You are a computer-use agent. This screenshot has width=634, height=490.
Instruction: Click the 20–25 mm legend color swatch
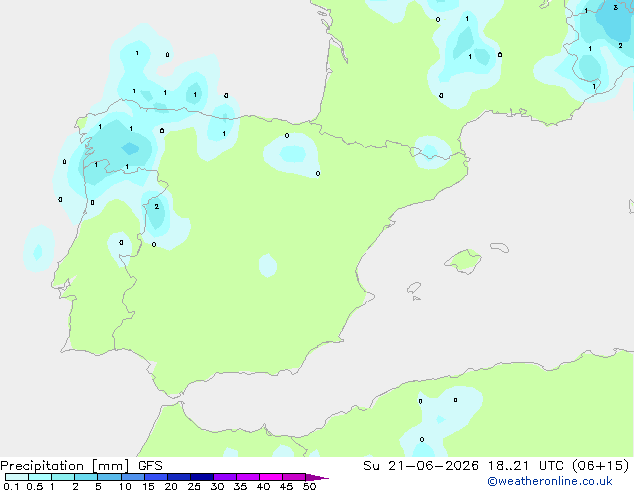179,477
